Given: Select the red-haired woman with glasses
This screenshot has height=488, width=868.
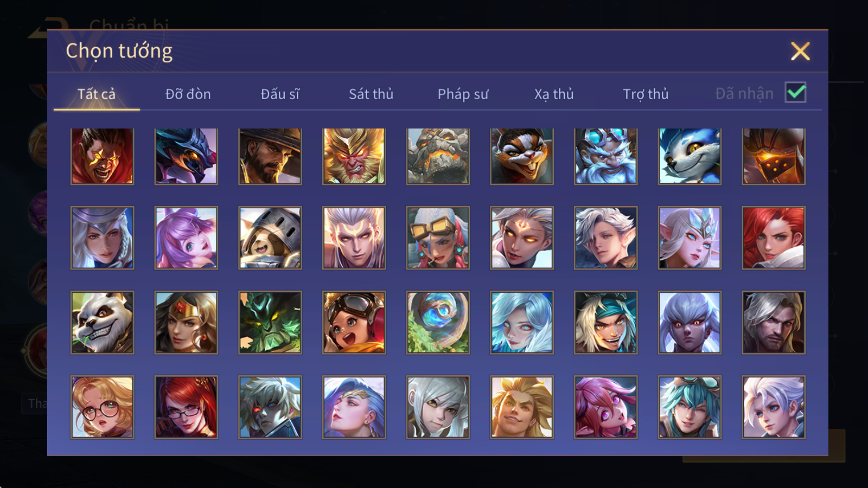Looking at the screenshot, I should (186, 407).
